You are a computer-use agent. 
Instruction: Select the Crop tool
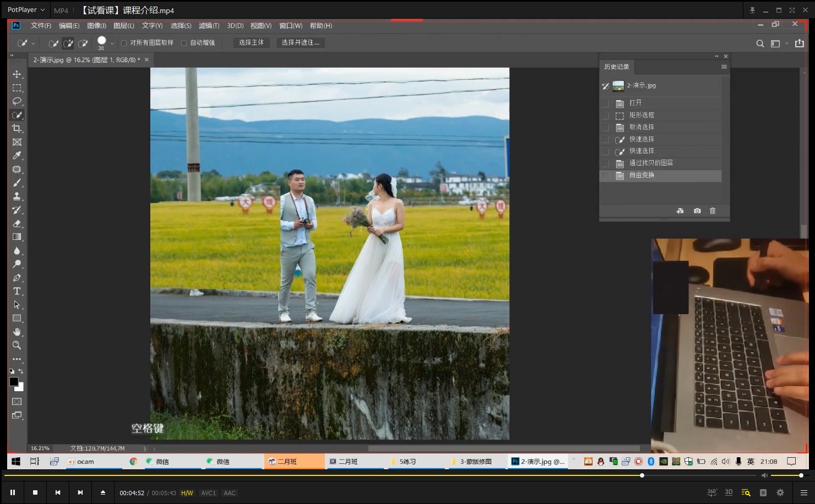click(x=17, y=129)
